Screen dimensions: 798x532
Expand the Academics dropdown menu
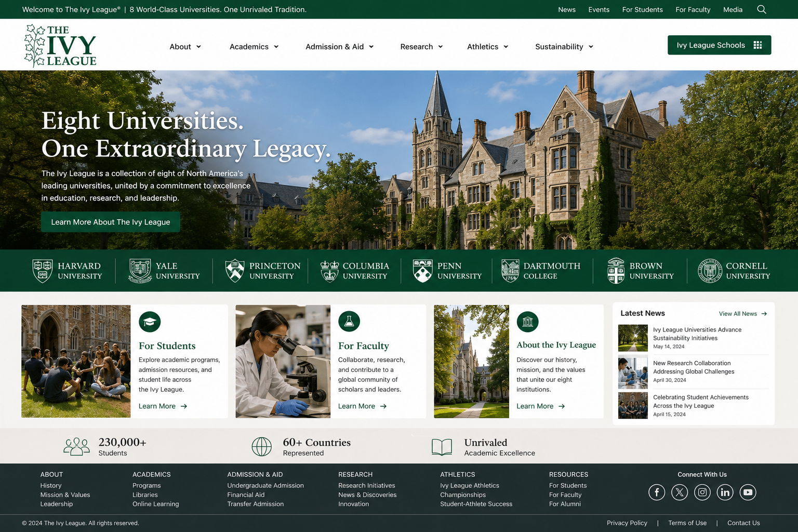[255, 47]
